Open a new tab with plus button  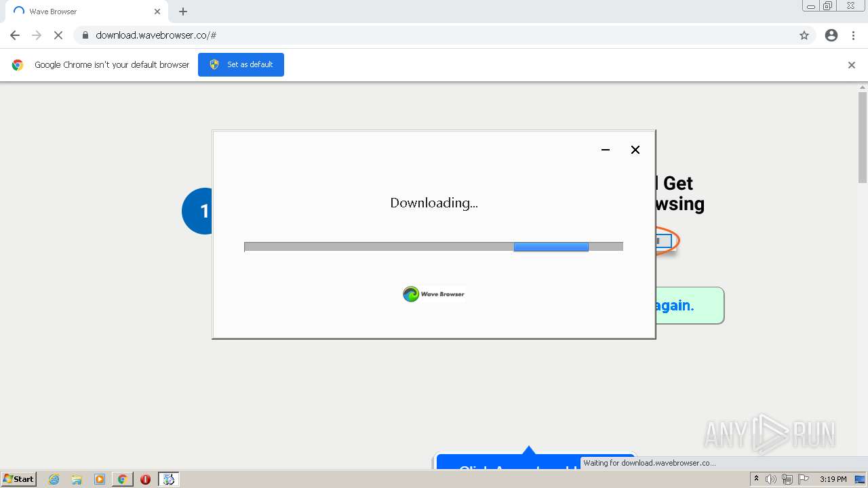click(183, 12)
